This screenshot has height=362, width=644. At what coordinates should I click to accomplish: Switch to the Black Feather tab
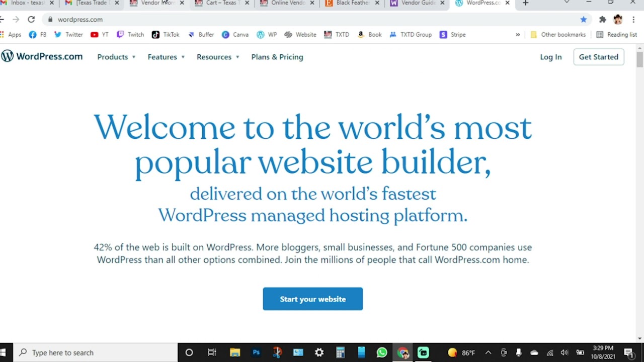point(352,3)
